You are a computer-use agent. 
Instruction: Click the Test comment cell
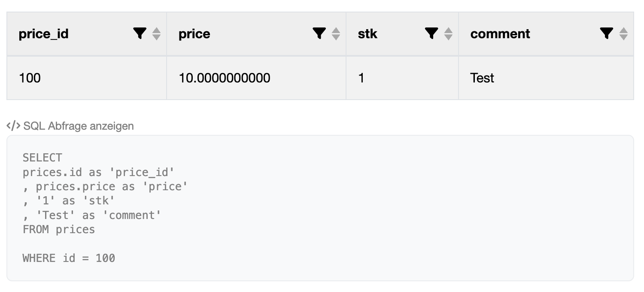(482, 78)
